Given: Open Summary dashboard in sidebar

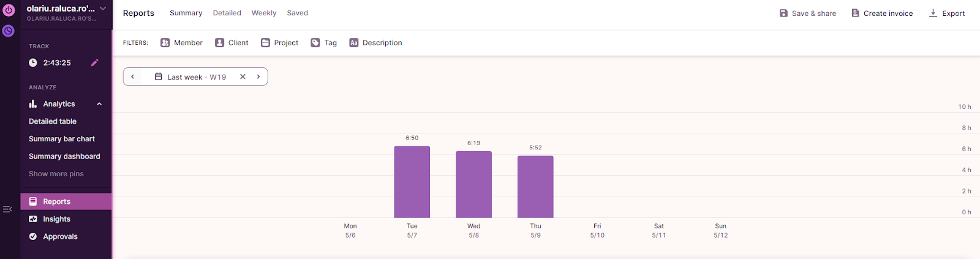Looking at the screenshot, I should click(64, 156).
